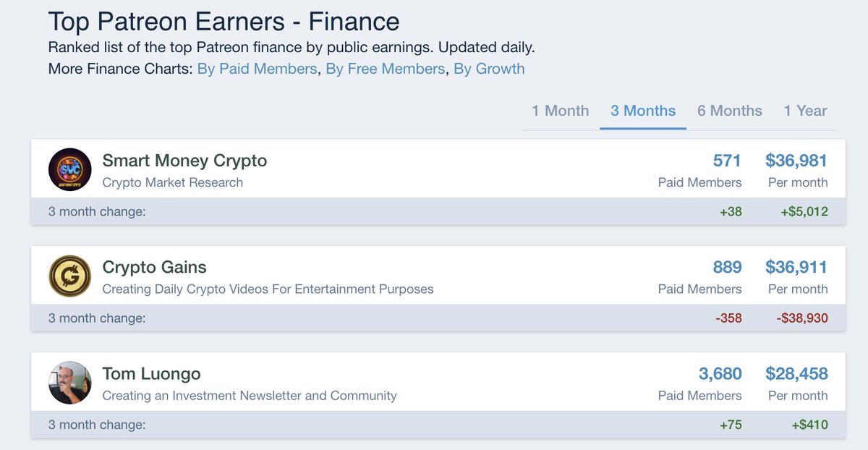The width and height of the screenshot is (868, 450).
Task: Open the Smart Money Crypto avatar
Action: coord(70,169)
